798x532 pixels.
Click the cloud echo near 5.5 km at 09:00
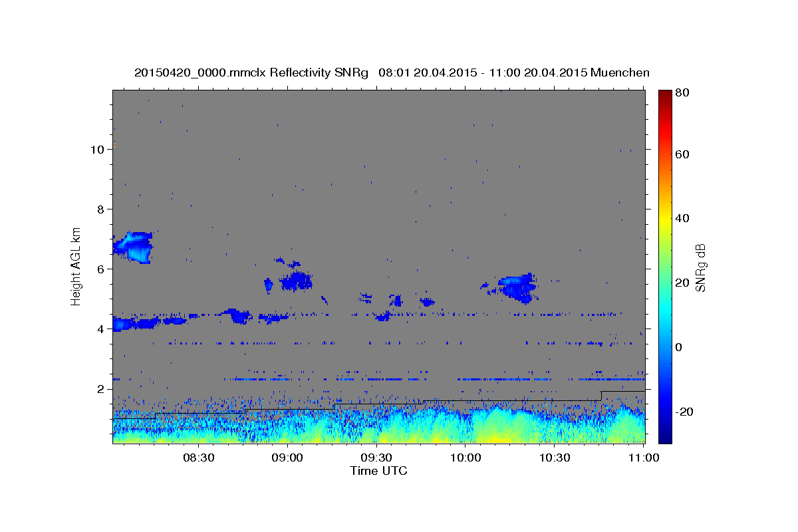click(297, 281)
